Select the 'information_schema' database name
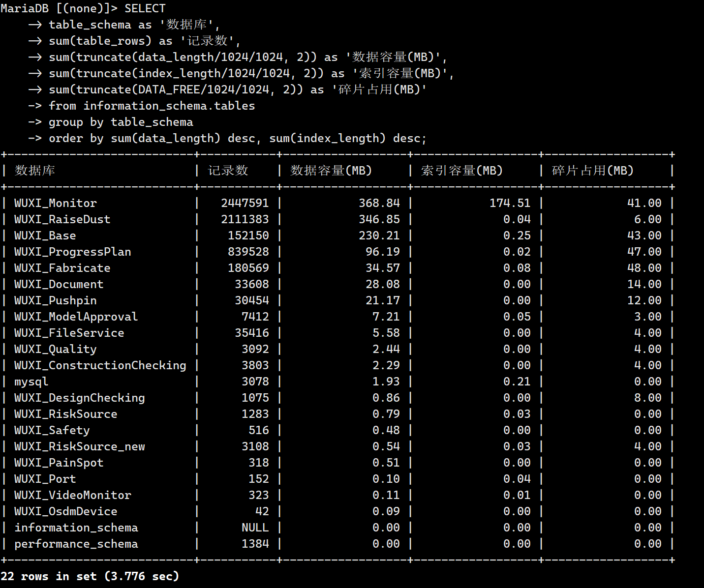Viewport: 704px width, 588px height. (76, 528)
